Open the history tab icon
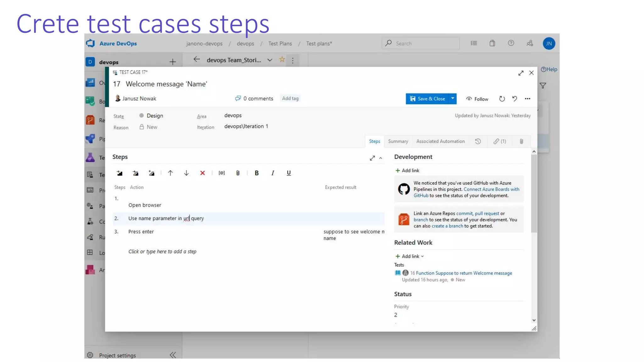This screenshot has height=362, width=644. [478, 141]
